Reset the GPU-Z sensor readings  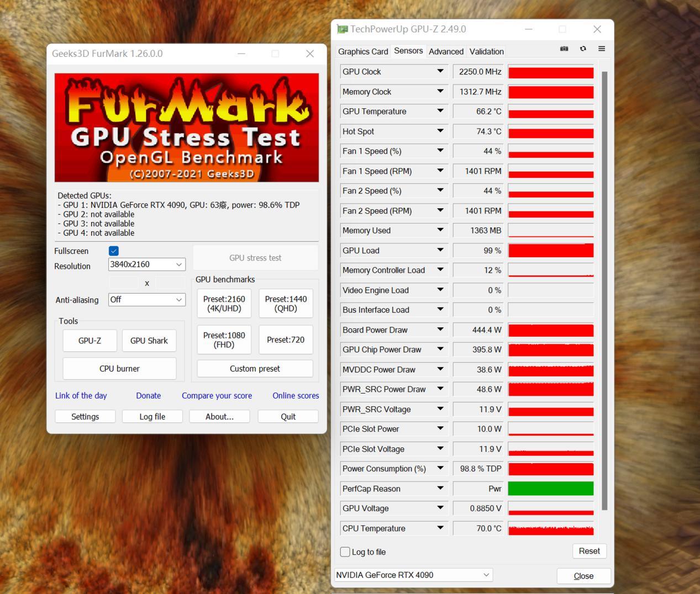pyautogui.click(x=589, y=551)
